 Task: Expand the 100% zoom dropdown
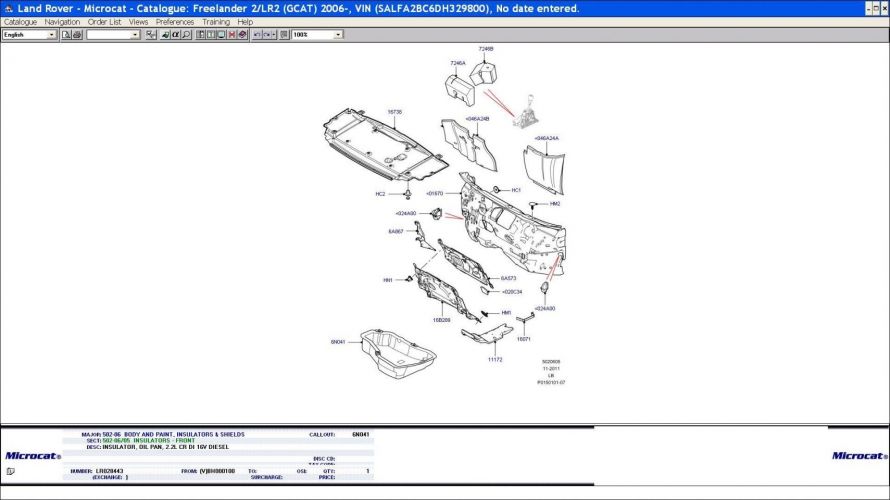coord(338,35)
